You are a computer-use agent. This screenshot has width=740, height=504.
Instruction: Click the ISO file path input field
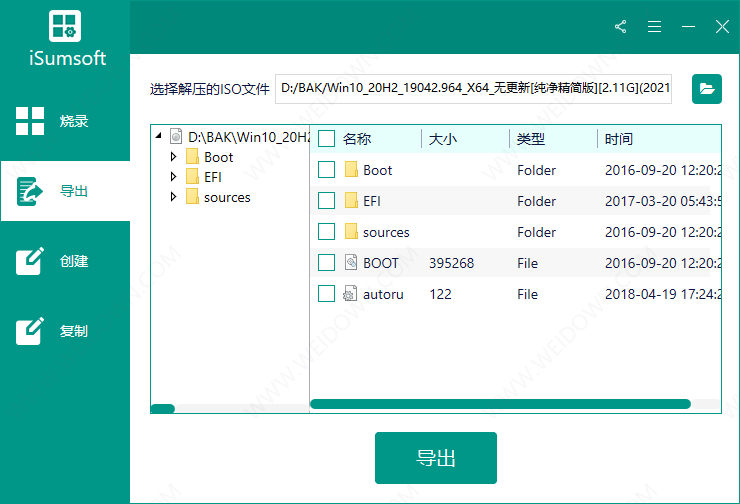click(x=475, y=89)
